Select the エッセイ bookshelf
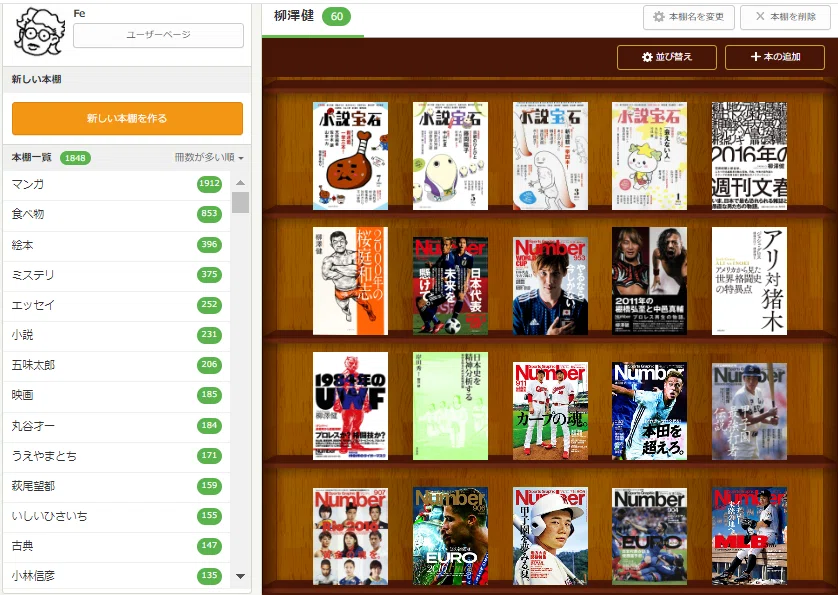This screenshot has width=838, height=595. [117, 305]
